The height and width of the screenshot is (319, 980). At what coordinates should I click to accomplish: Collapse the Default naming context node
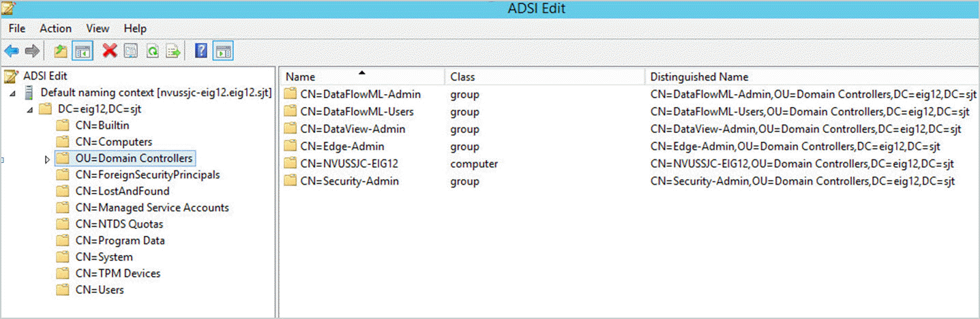13,93
